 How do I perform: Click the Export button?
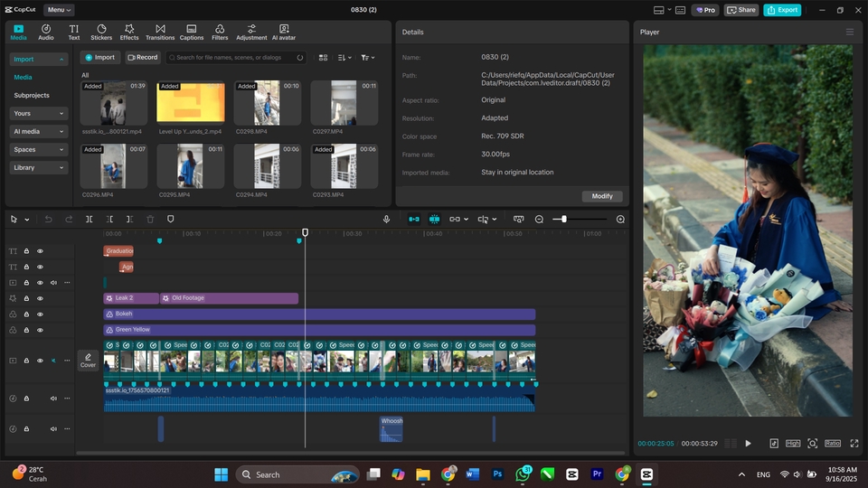[x=782, y=10]
